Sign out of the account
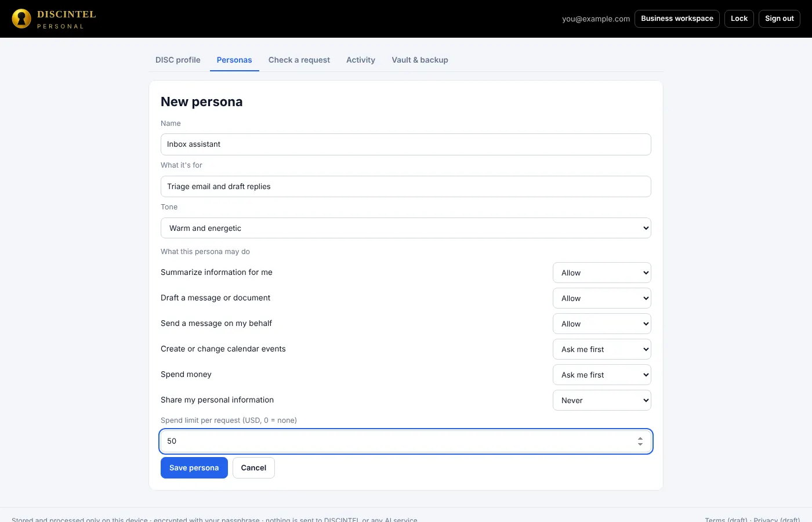The height and width of the screenshot is (522, 812). pos(779,19)
